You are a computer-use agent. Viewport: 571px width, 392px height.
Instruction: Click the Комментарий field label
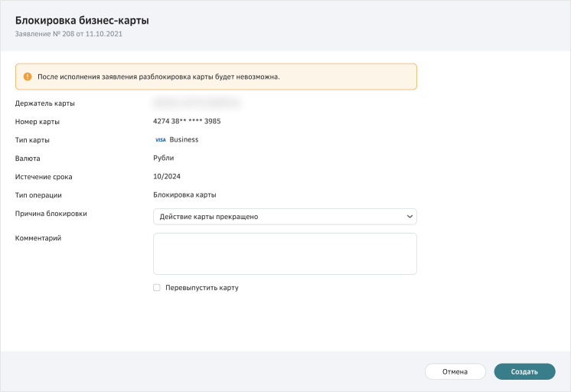38,238
